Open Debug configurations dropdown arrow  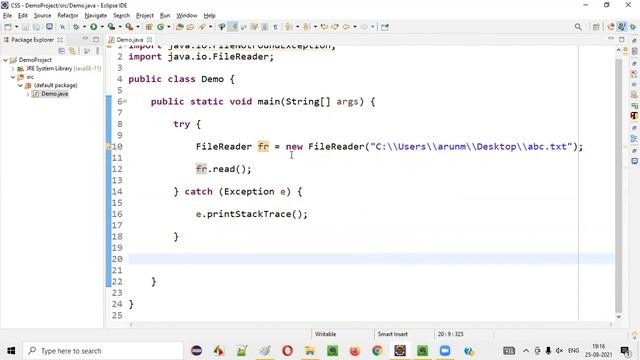pyautogui.click(x=84, y=27)
